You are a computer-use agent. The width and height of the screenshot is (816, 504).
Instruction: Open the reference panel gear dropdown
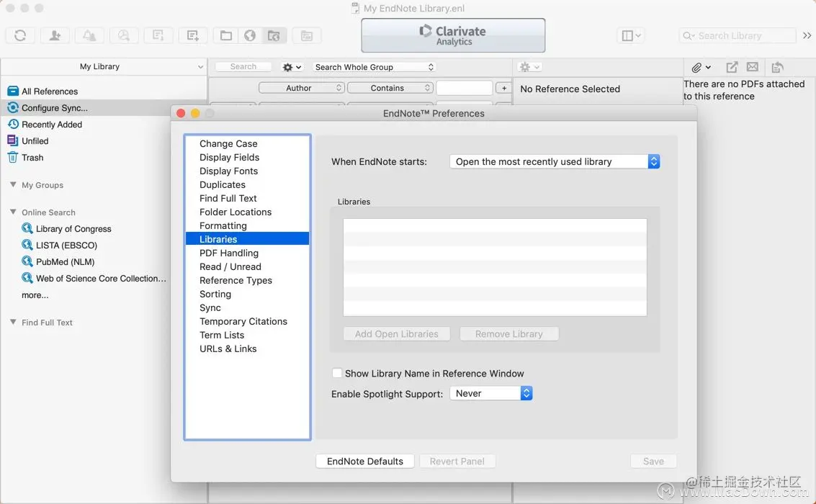530,67
